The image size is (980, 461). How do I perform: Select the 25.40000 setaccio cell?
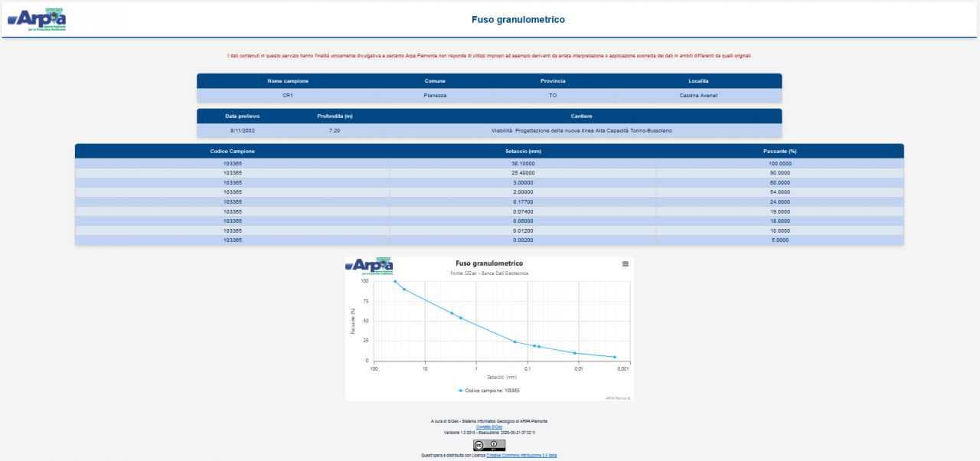(x=523, y=173)
